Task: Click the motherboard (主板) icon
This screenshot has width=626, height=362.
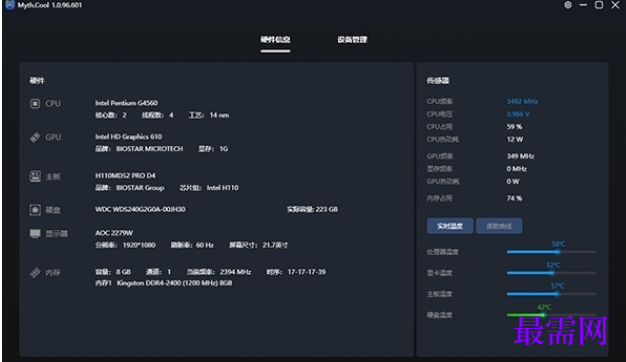Action: point(35,176)
